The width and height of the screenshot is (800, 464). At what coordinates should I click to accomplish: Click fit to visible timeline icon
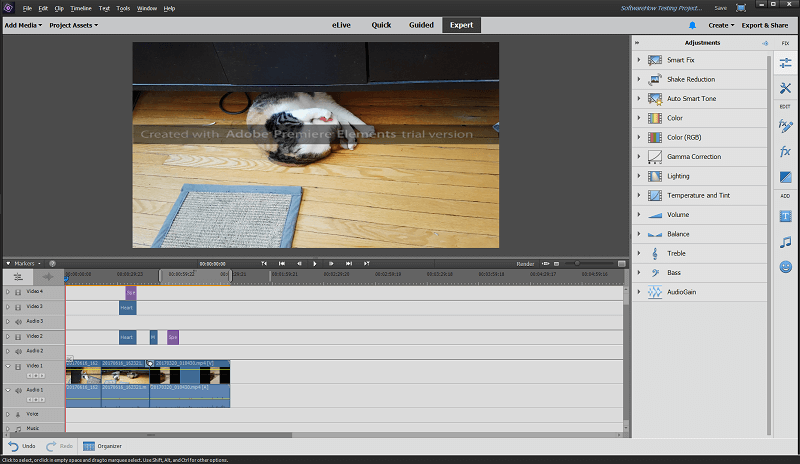point(545,264)
